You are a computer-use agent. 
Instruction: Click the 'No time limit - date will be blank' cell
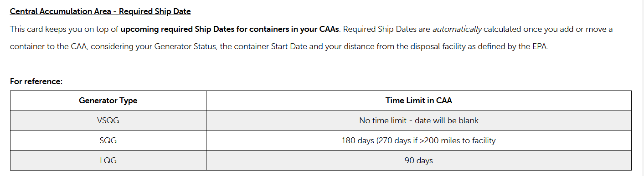[419, 121]
